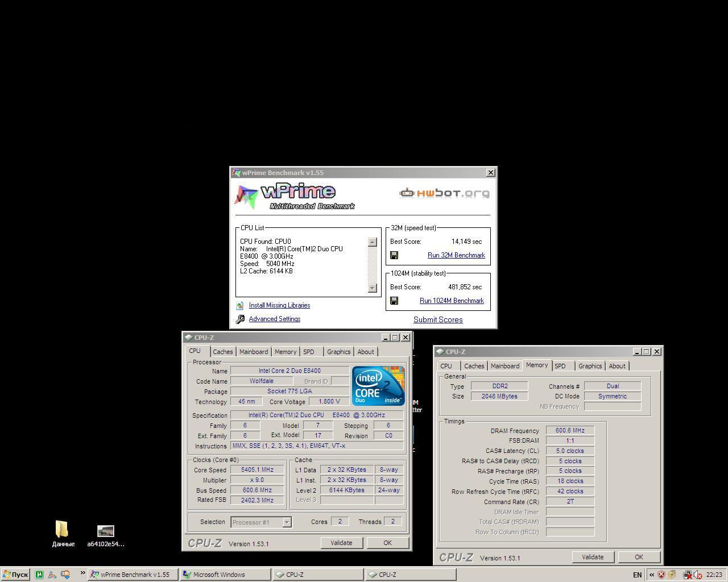
Task: Click the save icon under 32M speed test
Action: [x=394, y=255]
